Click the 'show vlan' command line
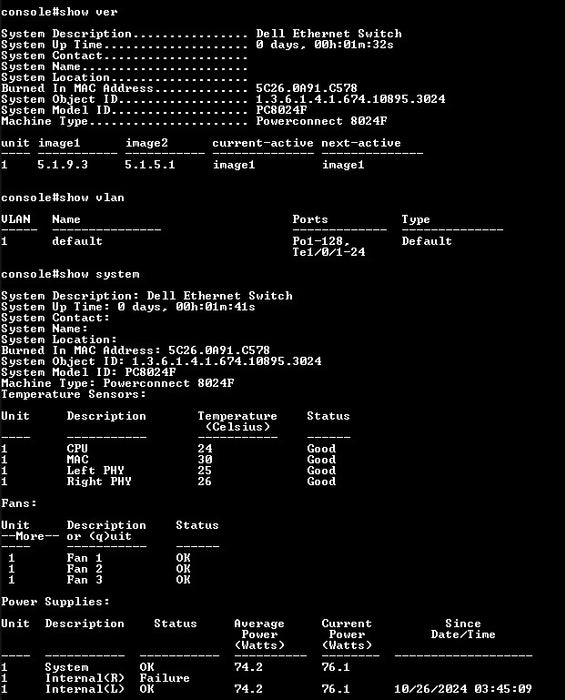 coord(63,197)
